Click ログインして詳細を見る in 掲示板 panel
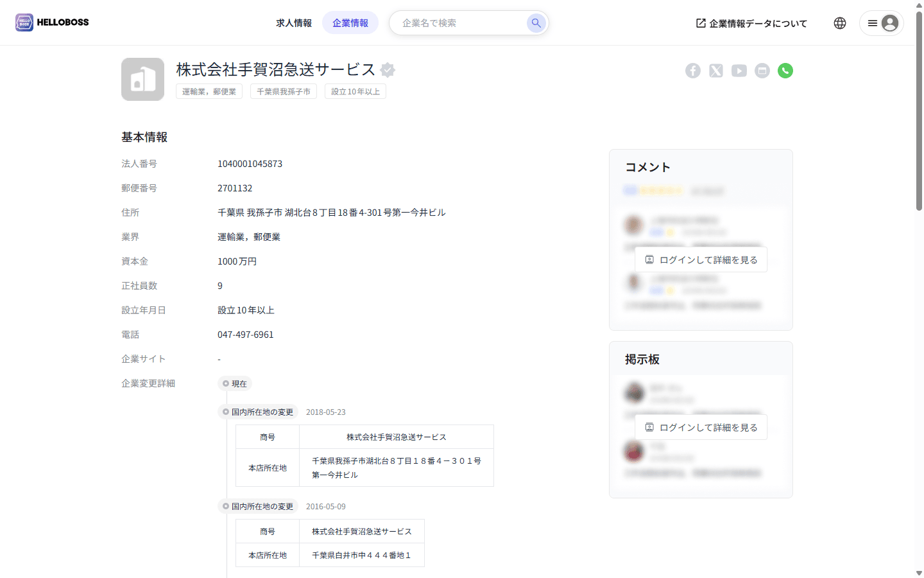This screenshot has height=578, width=924. click(701, 427)
